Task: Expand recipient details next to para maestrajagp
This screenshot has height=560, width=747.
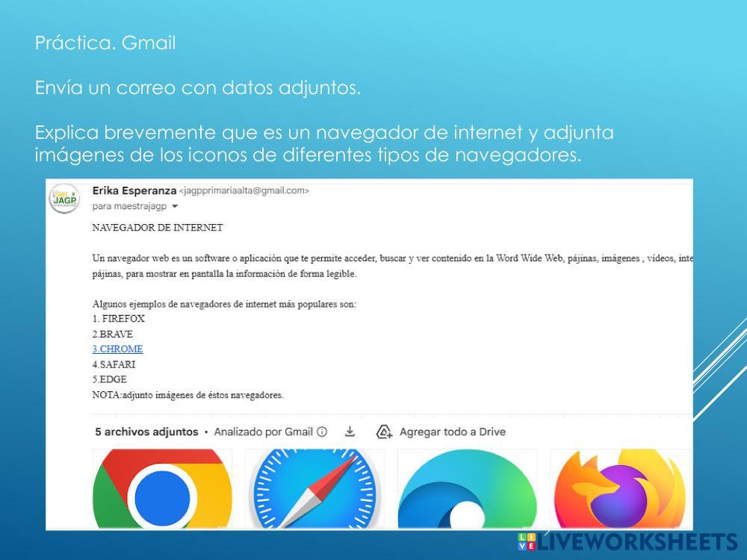Action: point(175,206)
